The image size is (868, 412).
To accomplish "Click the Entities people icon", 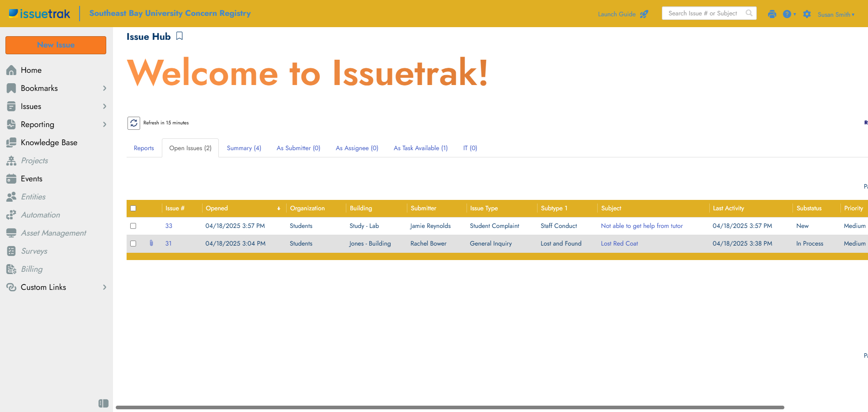I will (11, 197).
